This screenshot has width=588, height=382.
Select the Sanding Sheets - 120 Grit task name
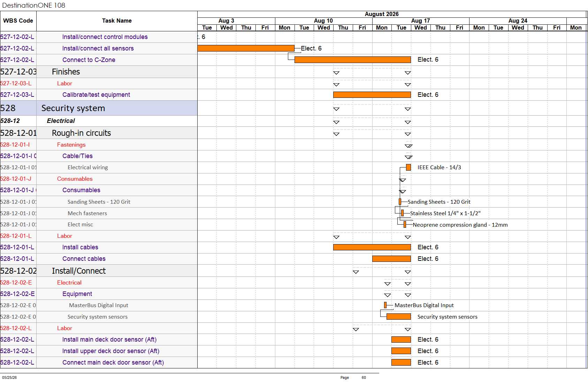[x=99, y=202]
